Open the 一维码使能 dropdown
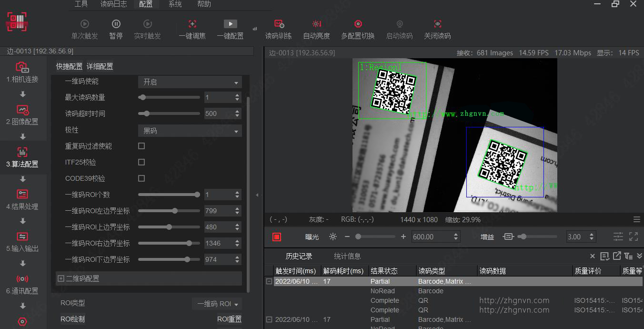The height and width of the screenshot is (329, 644). pyautogui.click(x=190, y=82)
